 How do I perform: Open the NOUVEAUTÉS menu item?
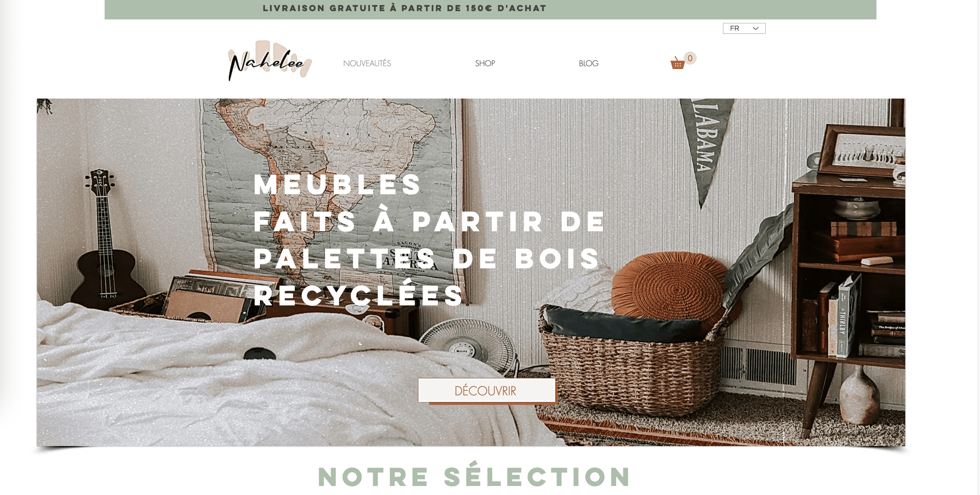pyautogui.click(x=367, y=63)
